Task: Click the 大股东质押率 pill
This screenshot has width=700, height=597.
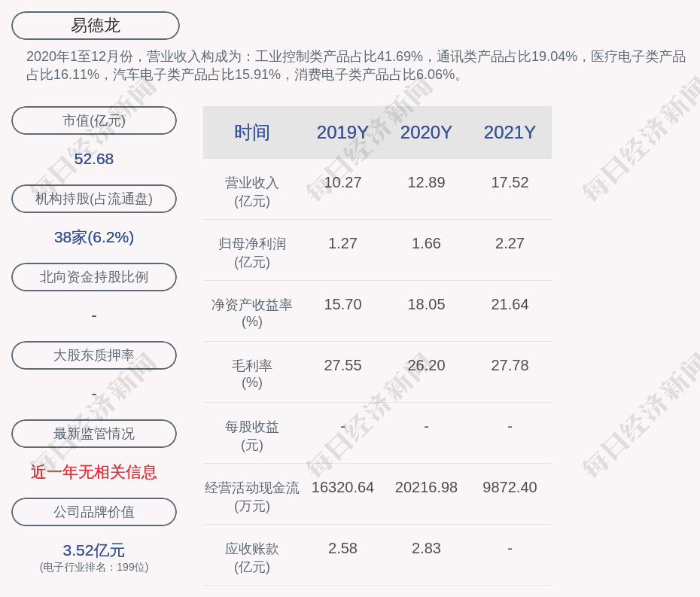Action: 94,355
